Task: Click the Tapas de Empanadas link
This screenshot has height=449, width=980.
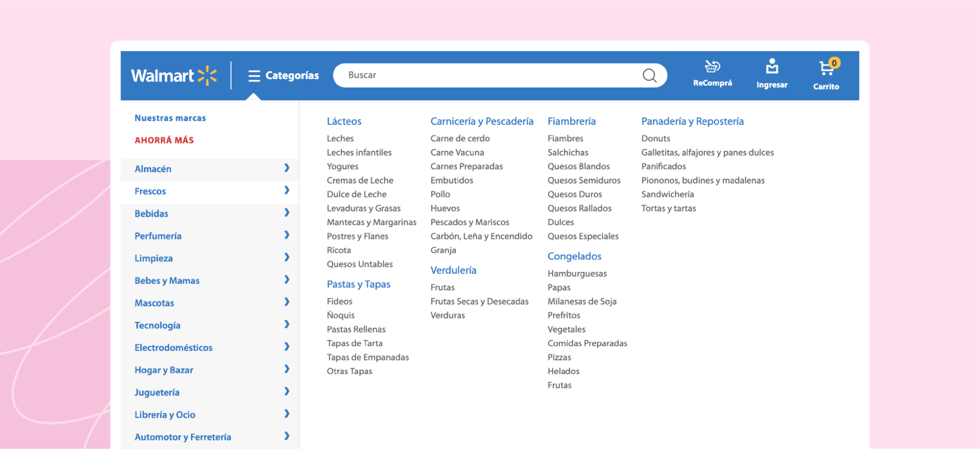Action: coord(367,357)
